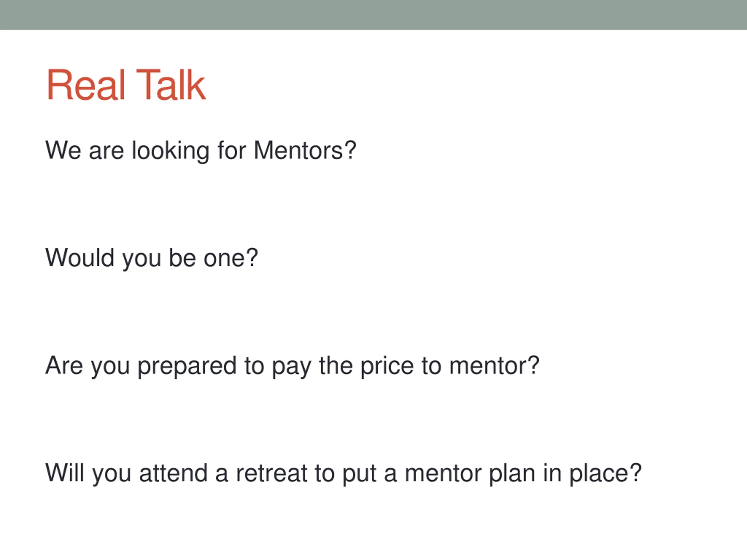Click the word 'mentor?' ending third question

click(x=494, y=366)
